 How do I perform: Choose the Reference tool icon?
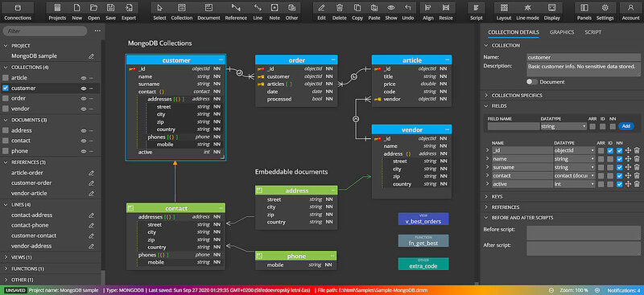236,12
